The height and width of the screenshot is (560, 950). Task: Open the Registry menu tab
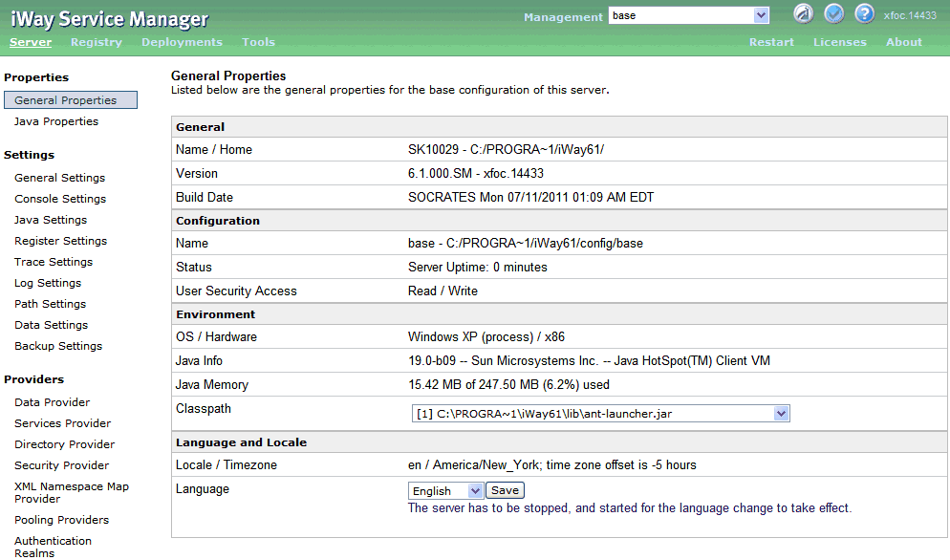[97, 42]
